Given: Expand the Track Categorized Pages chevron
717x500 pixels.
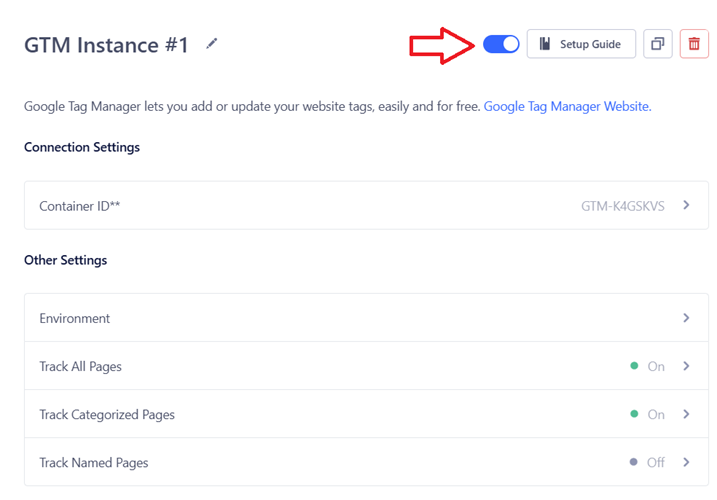Looking at the screenshot, I should pos(686,414).
